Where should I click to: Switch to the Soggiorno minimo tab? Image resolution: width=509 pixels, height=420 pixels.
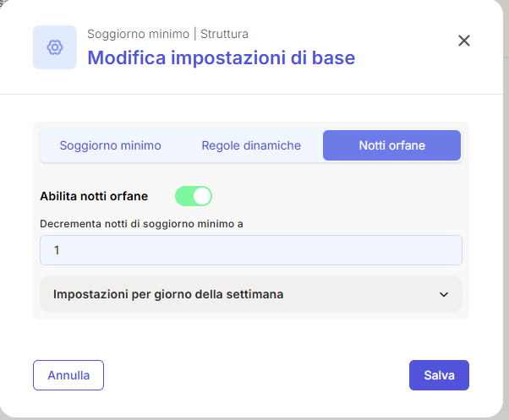point(111,145)
